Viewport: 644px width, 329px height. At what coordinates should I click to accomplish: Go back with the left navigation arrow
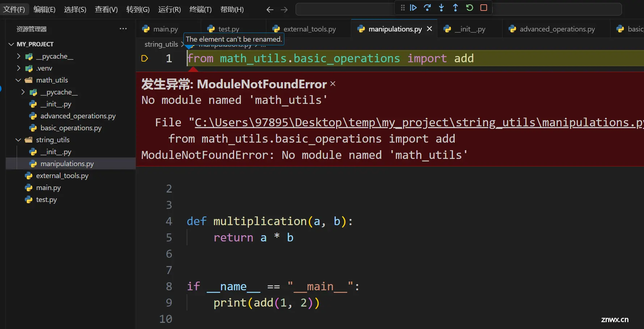270,10
